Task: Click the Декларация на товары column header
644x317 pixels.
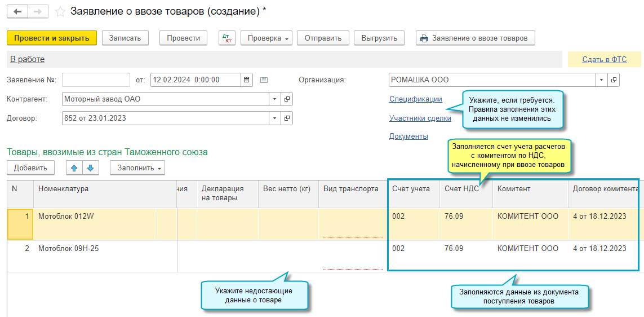Action: click(x=228, y=193)
